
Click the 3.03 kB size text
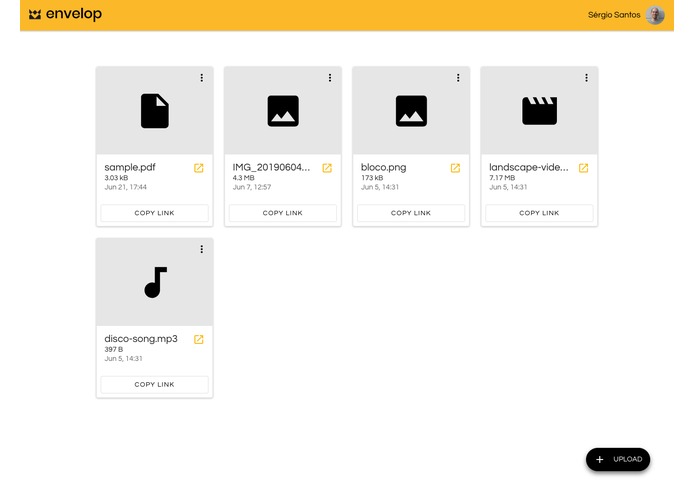coord(116,178)
